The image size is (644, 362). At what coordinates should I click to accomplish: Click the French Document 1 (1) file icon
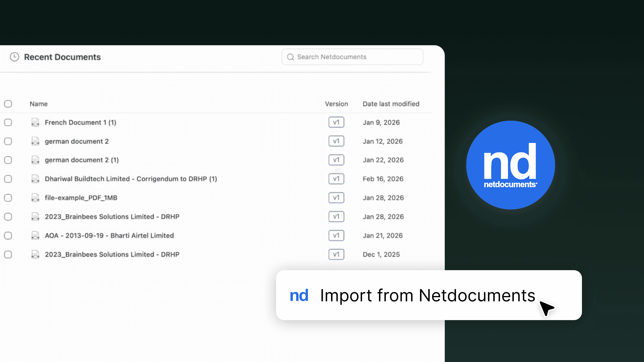coord(35,122)
